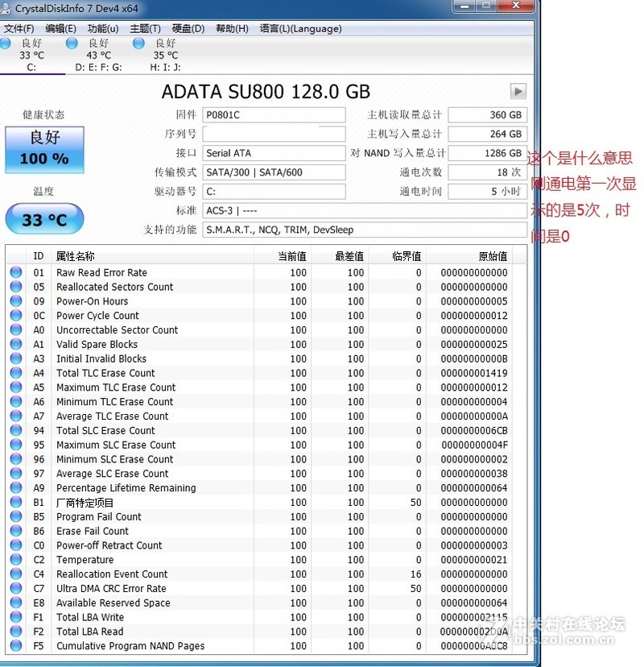The height and width of the screenshot is (667, 644).
Task: Click status orb for Cumulative Program NAND Pages
Action: [16, 645]
